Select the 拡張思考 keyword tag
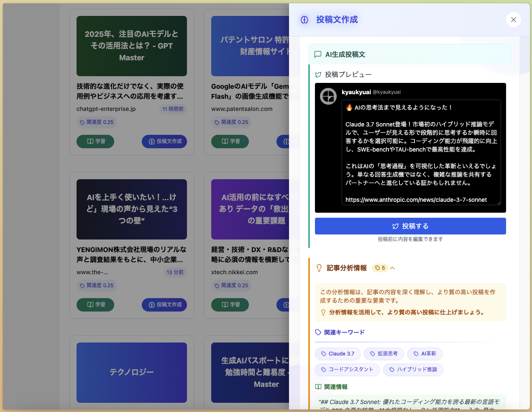 click(384, 354)
